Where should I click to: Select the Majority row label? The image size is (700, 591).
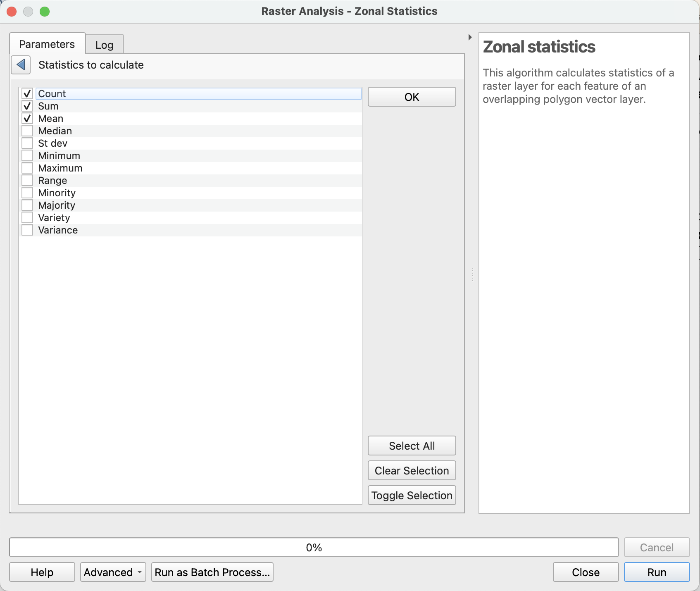57,205
